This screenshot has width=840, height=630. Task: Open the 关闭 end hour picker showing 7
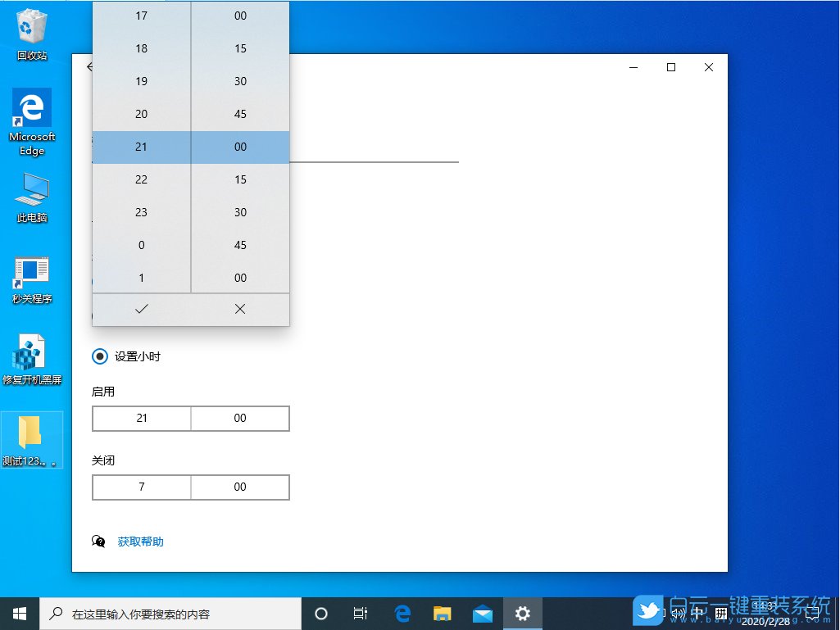pyautogui.click(x=141, y=487)
